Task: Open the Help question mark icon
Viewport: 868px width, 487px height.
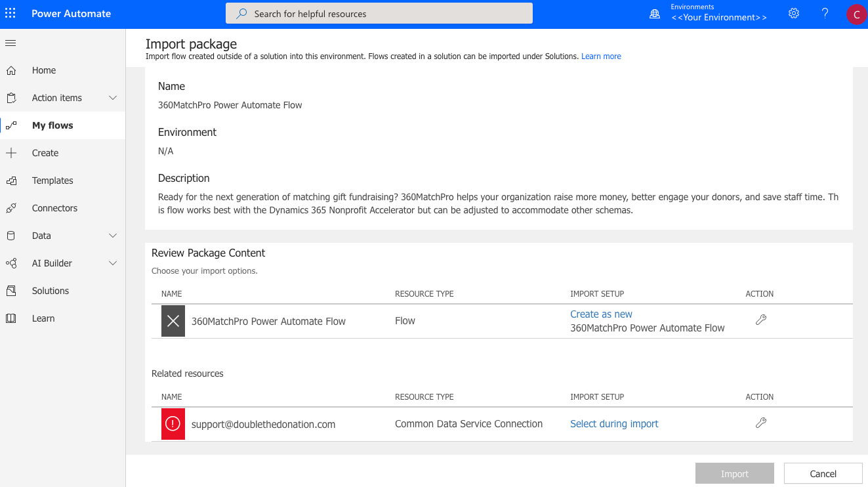Action: (x=825, y=13)
